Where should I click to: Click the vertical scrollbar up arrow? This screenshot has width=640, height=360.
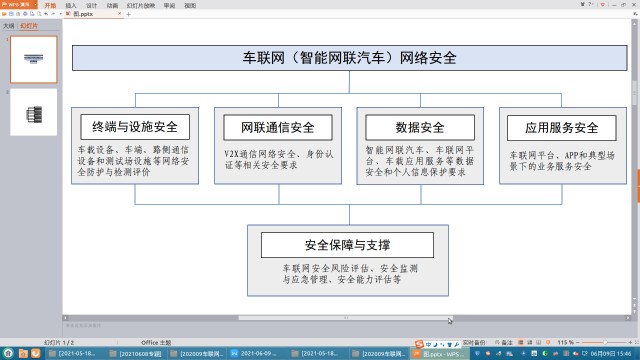pos(634,24)
